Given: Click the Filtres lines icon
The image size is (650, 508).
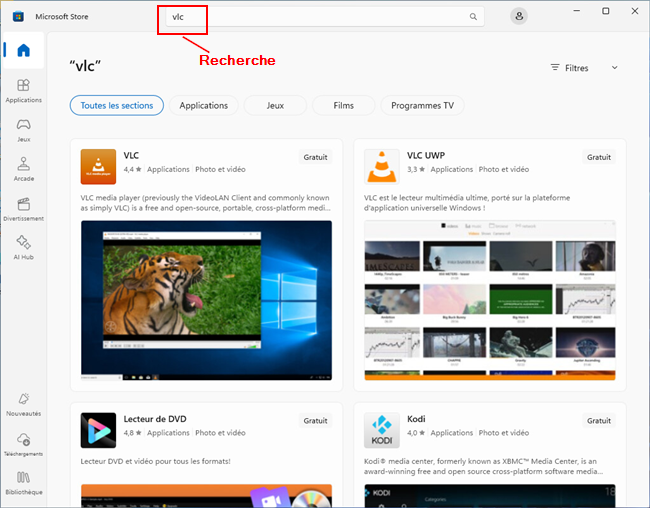Looking at the screenshot, I should click(555, 68).
